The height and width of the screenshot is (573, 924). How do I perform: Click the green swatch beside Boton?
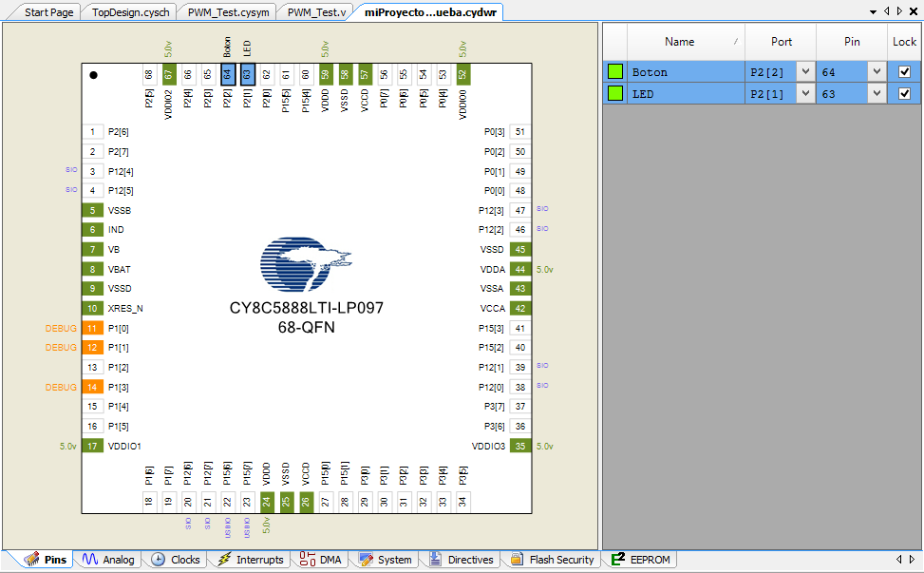pos(615,72)
